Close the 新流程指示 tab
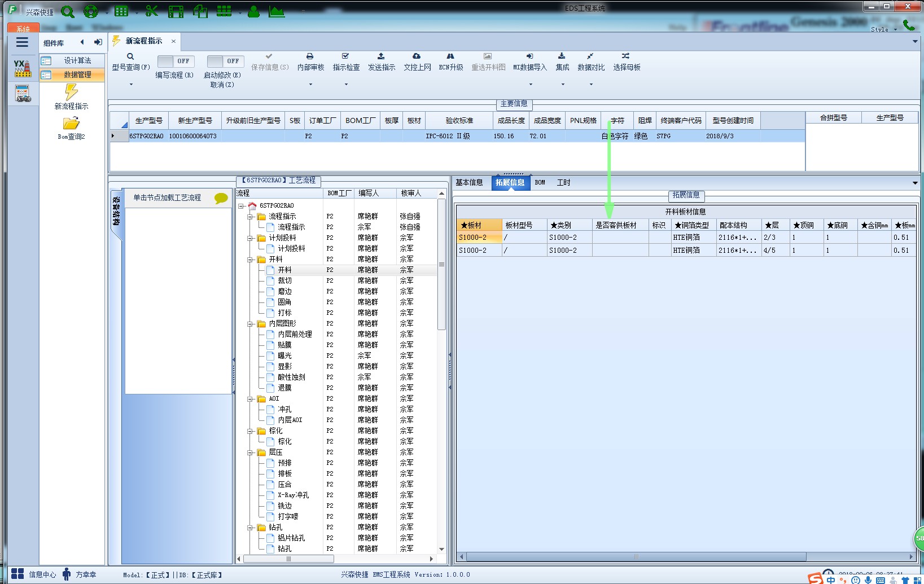This screenshot has height=584, width=924. click(173, 41)
